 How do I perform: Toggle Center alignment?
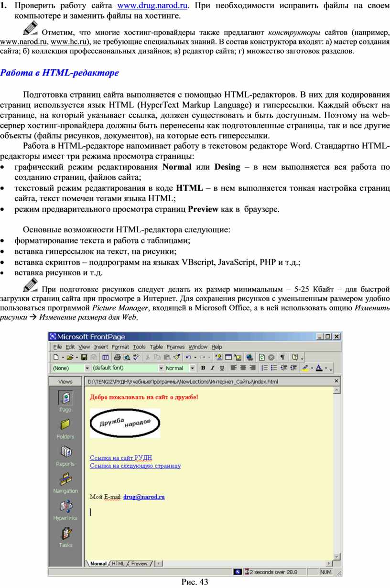243,368
